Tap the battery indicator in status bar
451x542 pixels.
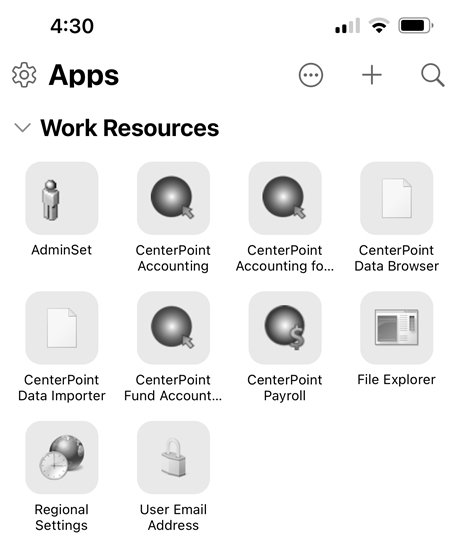[416, 26]
